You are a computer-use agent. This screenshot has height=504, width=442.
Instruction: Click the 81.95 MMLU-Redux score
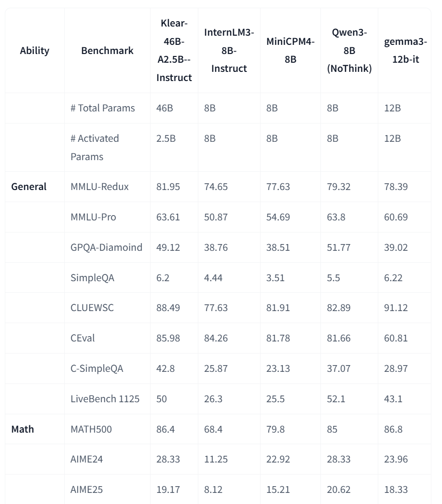(168, 187)
